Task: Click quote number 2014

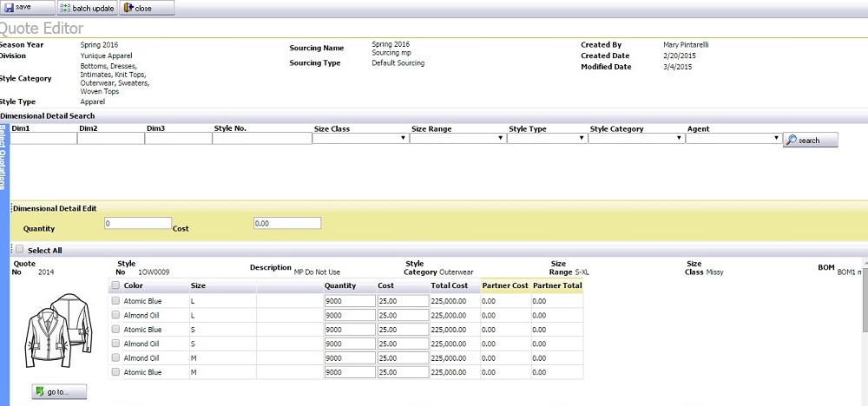Action: click(47, 272)
